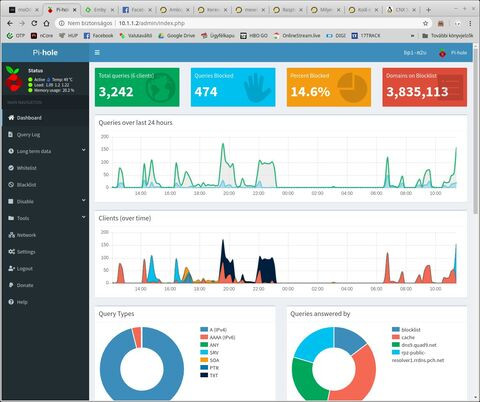Open the OnlineStream.live bookmark
Screen dimensions: 480x402
pyautogui.click(x=297, y=35)
